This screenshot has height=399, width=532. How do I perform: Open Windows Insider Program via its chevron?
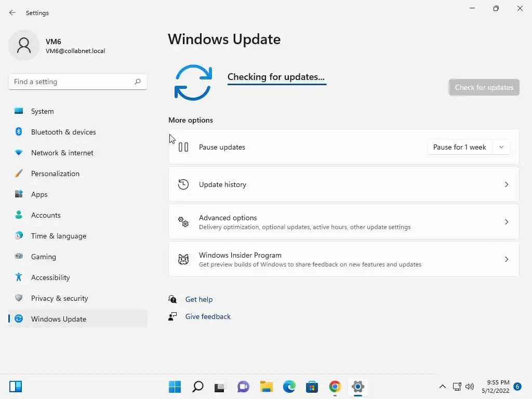tap(506, 259)
